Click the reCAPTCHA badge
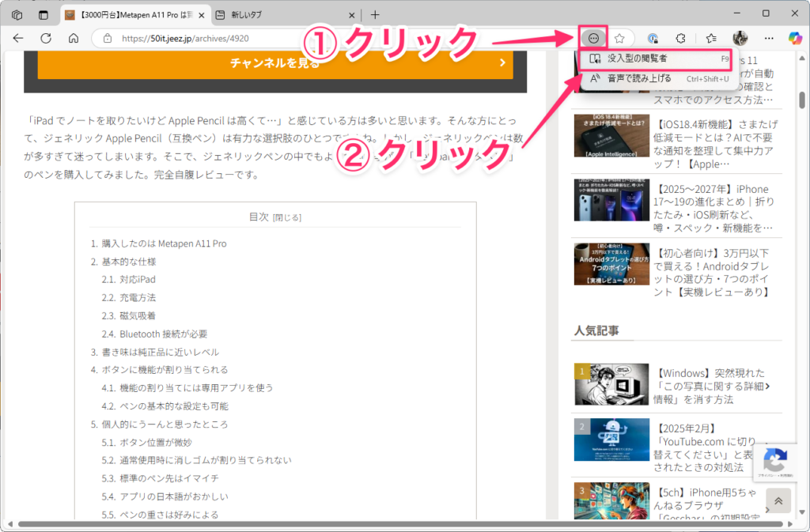Viewport: 810px width, 532px height. pos(775,462)
